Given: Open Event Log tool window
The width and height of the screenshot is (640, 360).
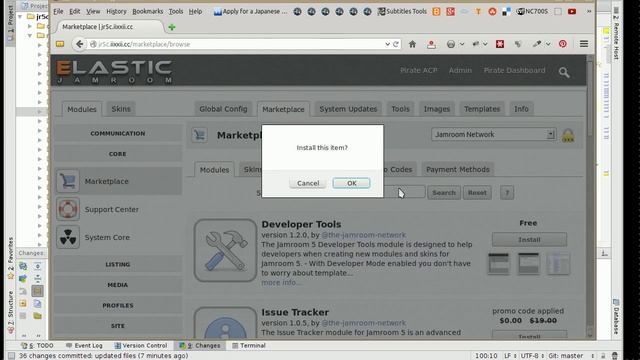Looking at the screenshot, I should click(84, 345).
